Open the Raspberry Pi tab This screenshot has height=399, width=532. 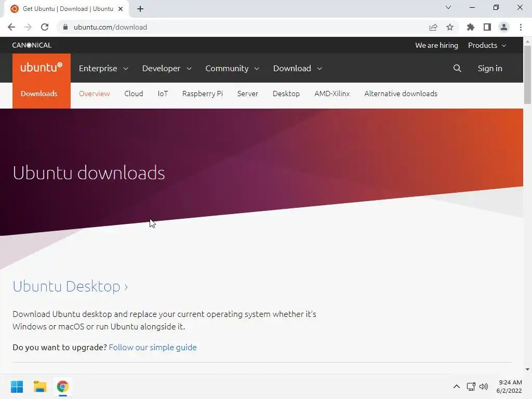(203, 94)
